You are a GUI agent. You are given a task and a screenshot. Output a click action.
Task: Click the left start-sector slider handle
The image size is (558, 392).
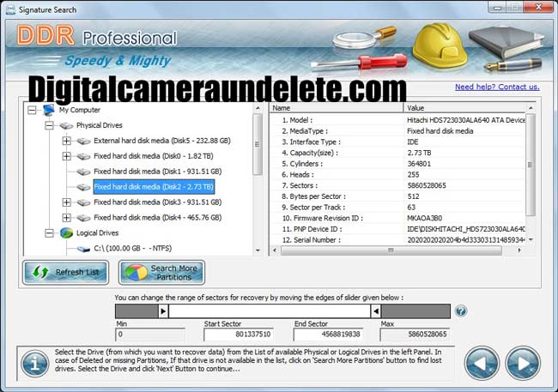tap(163, 311)
